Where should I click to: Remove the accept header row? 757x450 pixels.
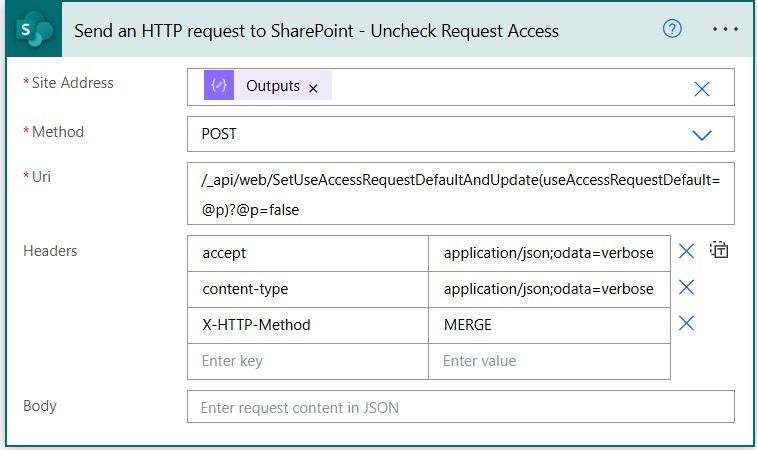[x=687, y=252]
